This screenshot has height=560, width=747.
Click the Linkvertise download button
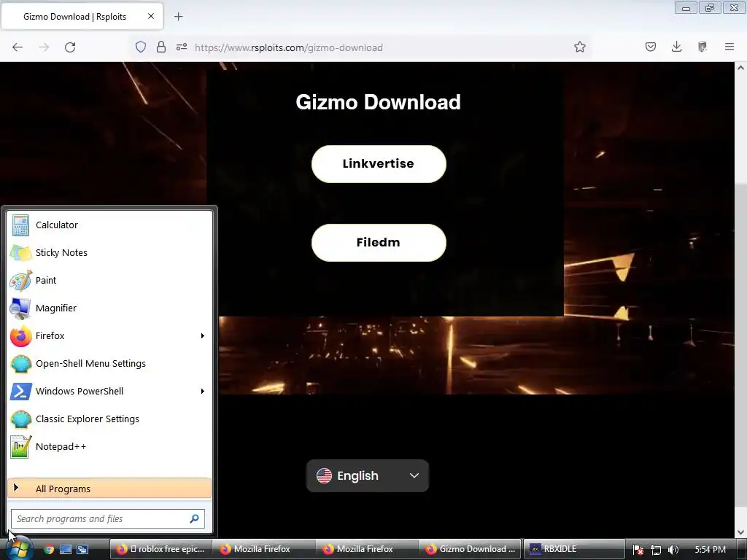pyautogui.click(x=379, y=164)
